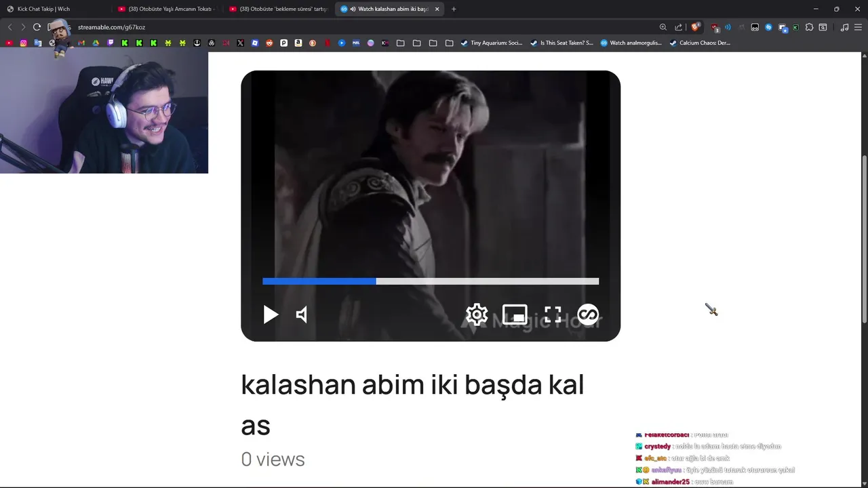Click the music note media control icon
The image size is (868, 488).
(844, 27)
